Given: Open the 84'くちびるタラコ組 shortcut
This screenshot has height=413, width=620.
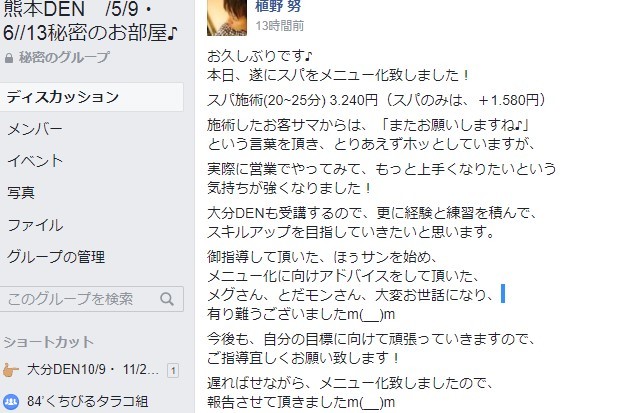Looking at the screenshot, I should coord(87,402).
